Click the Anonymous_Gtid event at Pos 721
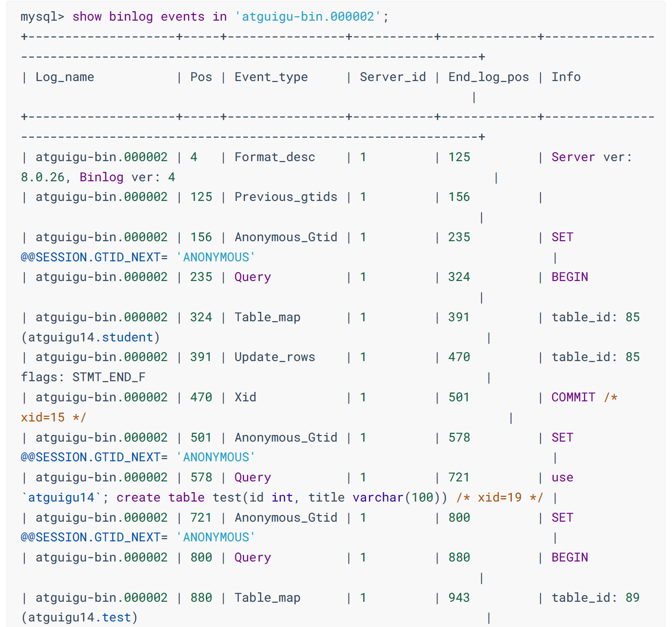 286,518
